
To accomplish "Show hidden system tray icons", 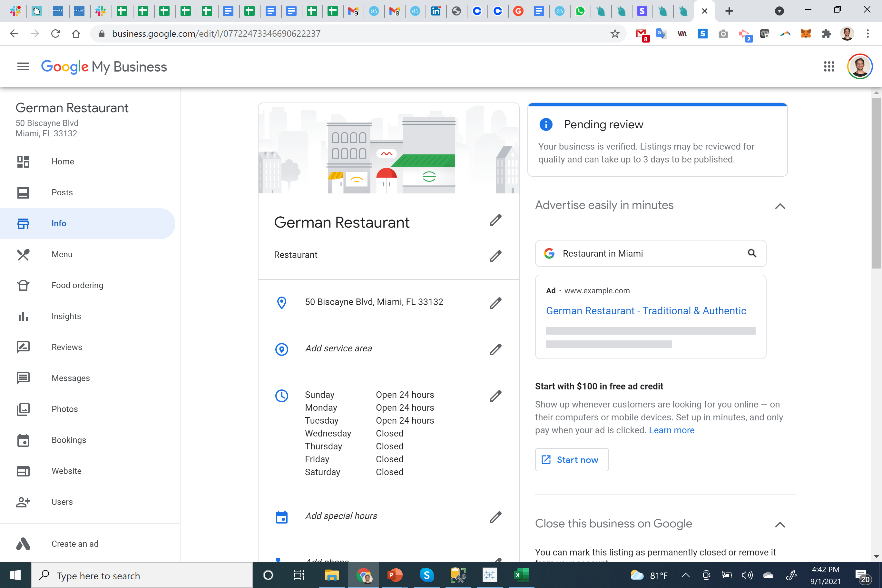I will pos(685,575).
